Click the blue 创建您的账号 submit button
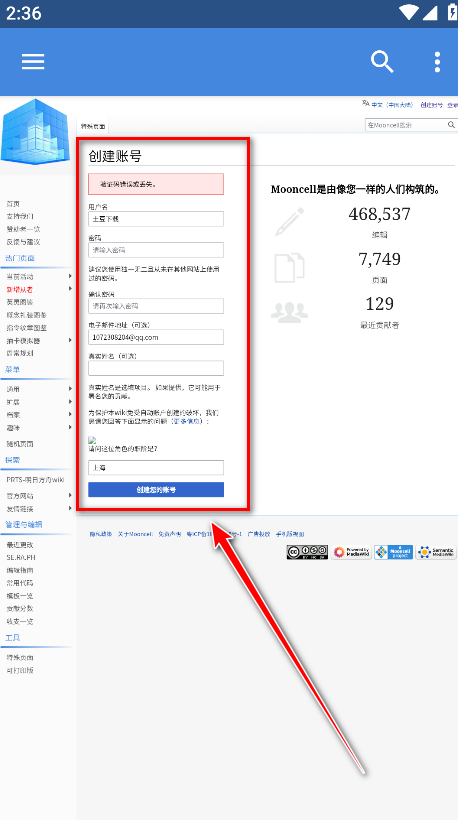The width and height of the screenshot is (458, 820). pyautogui.click(x=156, y=489)
